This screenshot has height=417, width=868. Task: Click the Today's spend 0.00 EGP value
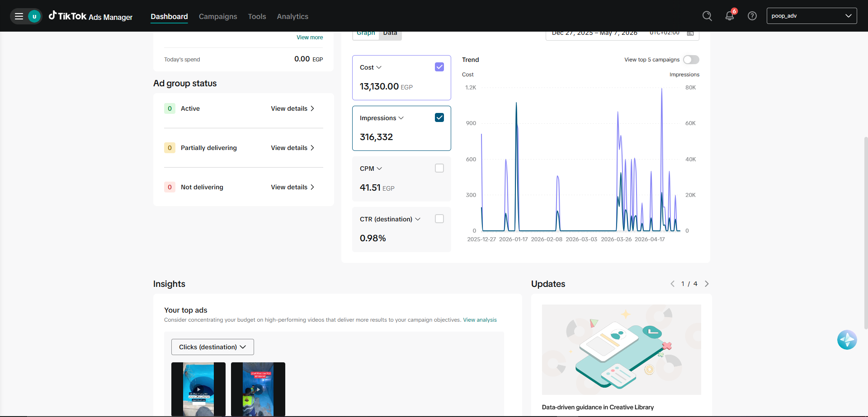308,59
